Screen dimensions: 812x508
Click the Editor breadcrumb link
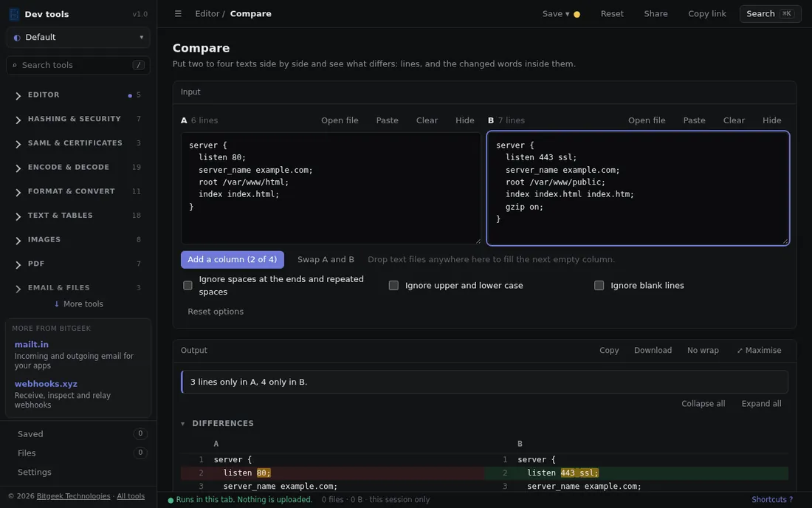[207, 14]
